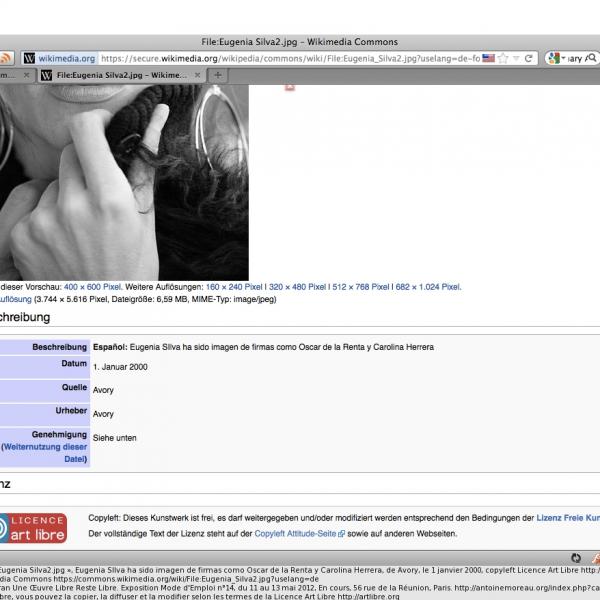Click the Licence art libre logo
Image resolution: width=600 pixels, height=600 pixels.
tap(33, 528)
